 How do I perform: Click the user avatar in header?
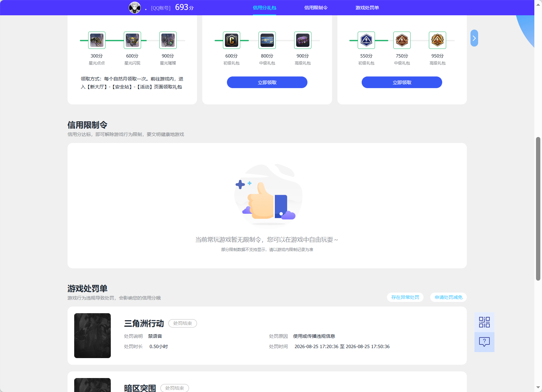coord(135,8)
